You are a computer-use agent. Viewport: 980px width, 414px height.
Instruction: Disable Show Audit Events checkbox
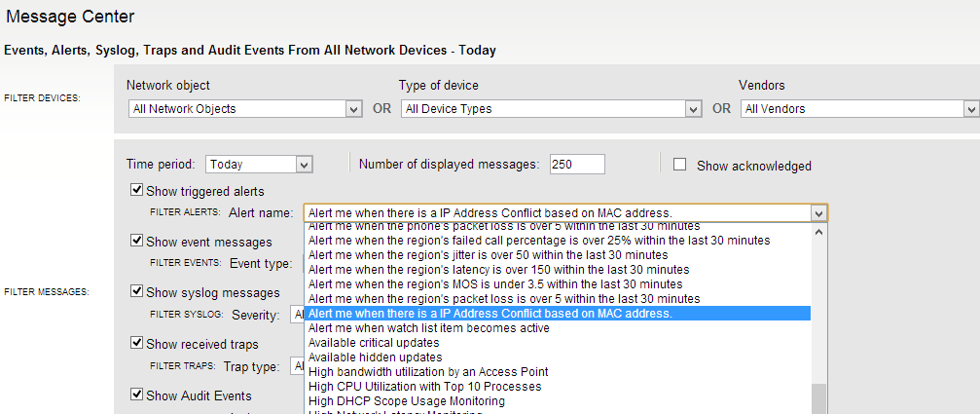[137, 395]
